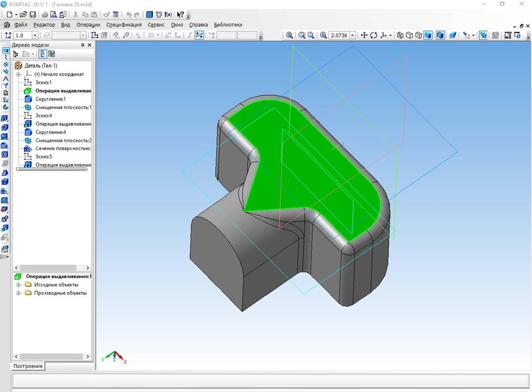The width and height of the screenshot is (532, 392).
Task: Expand the Начало координат tree node
Action: [x=19, y=74]
